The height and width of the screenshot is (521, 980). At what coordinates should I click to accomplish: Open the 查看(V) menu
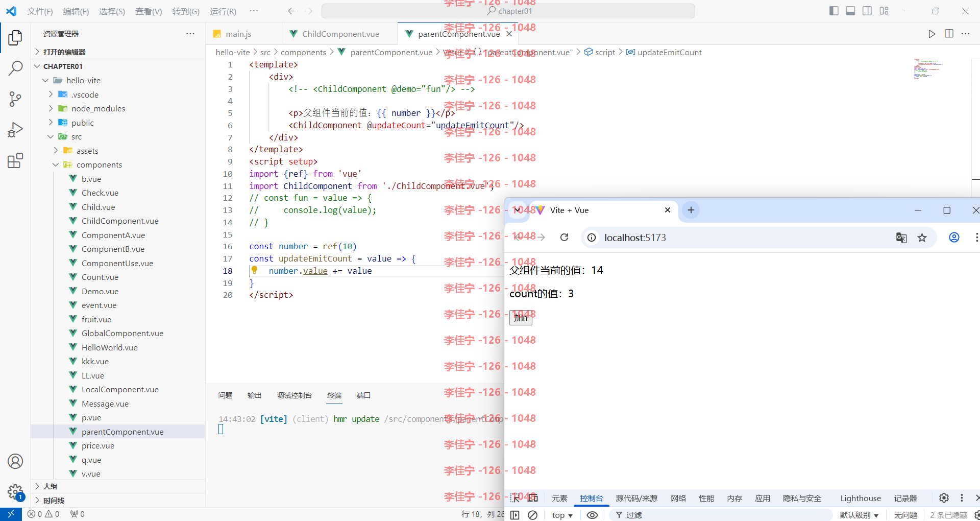pyautogui.click(x=149, y=11)
